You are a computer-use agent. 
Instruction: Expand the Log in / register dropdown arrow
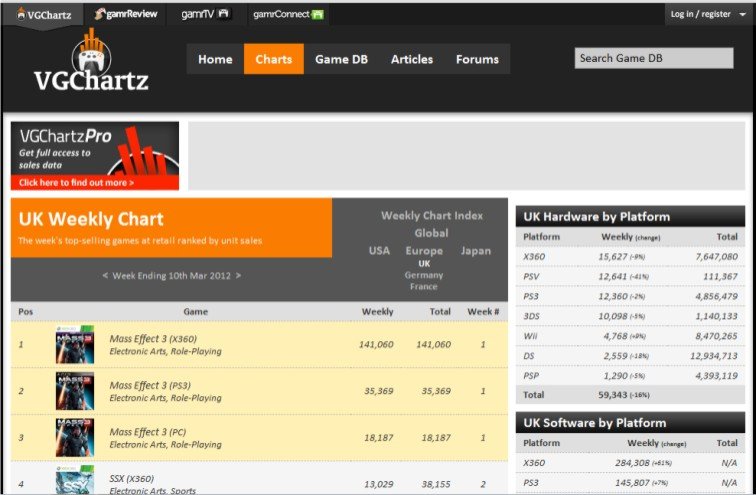coord(742,14)
